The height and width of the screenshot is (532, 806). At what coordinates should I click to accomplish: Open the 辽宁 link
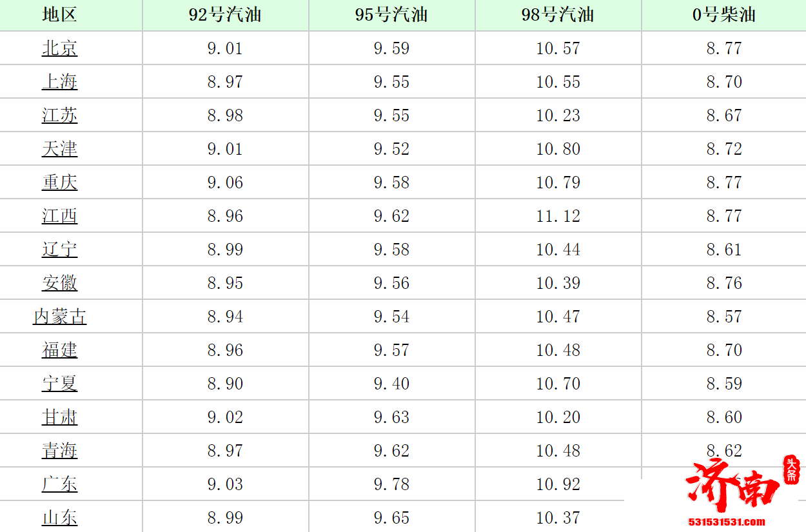coord(59,250)
